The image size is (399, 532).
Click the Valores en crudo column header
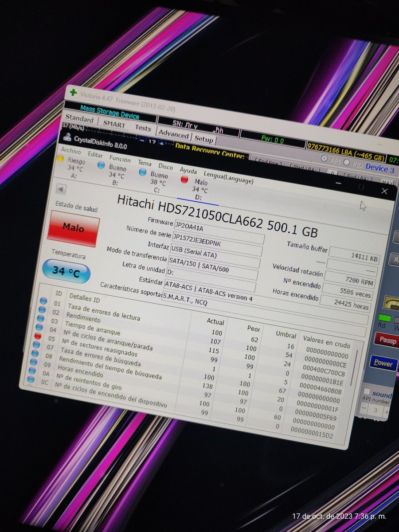(326, 343)
